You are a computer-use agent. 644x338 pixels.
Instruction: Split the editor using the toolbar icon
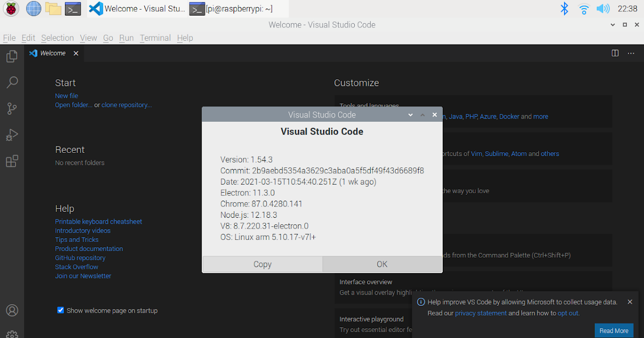[x=614, y=53]
